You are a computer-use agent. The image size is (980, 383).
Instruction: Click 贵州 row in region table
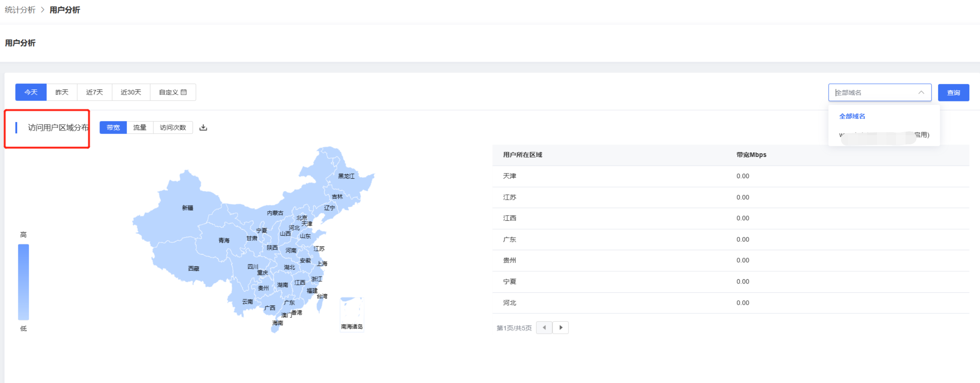point(730,261)
